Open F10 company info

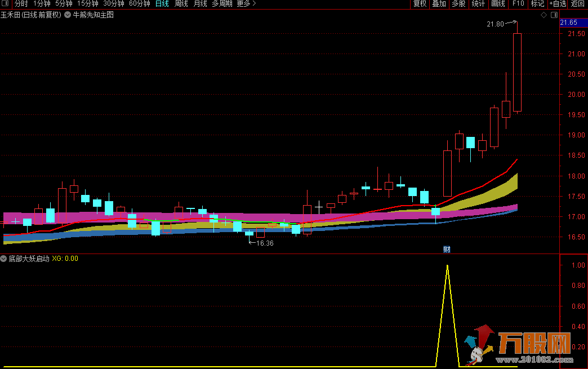(518, 4)
